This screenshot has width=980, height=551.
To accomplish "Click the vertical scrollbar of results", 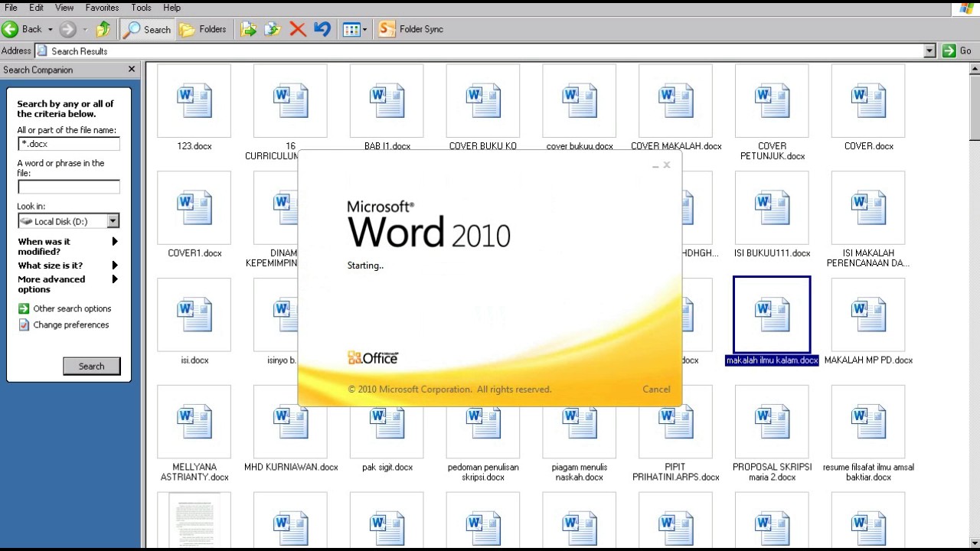I will 974,306.
